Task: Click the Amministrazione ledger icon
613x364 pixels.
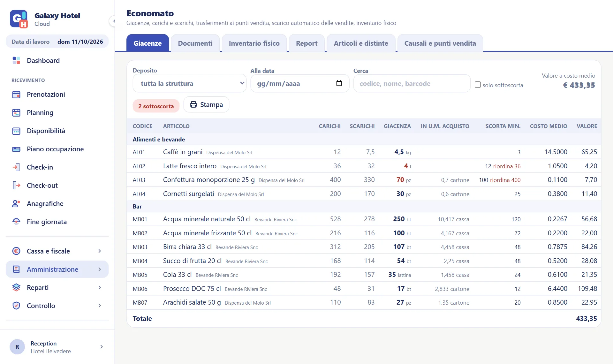Action: tap(16, 269)
